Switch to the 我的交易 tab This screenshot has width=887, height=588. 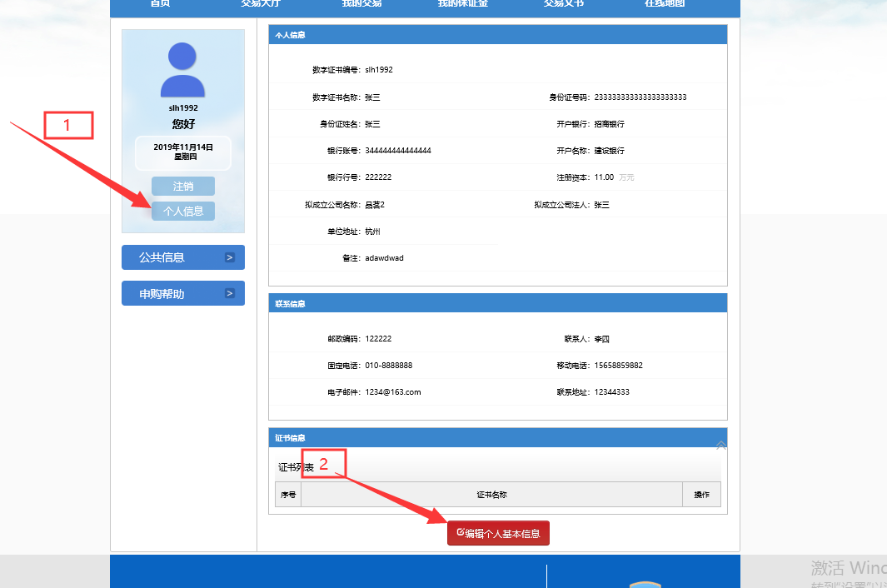(x=361, y=4)
